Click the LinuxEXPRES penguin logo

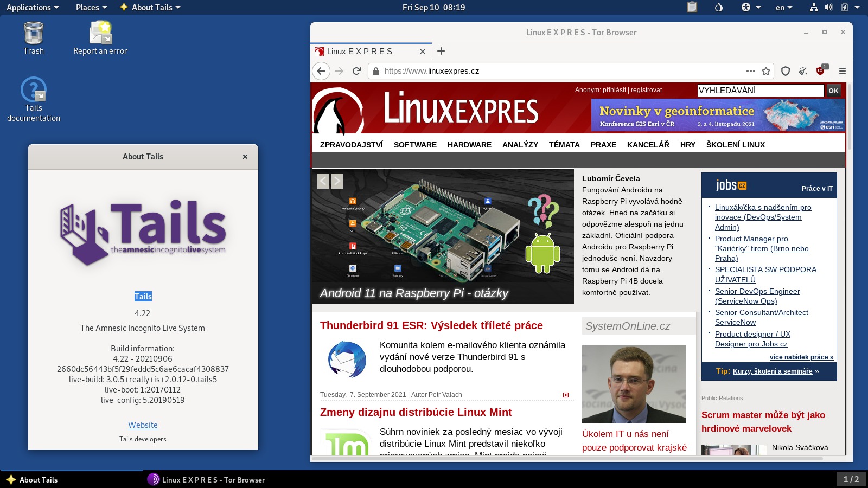pyautogui.click(x=337, y=111)
